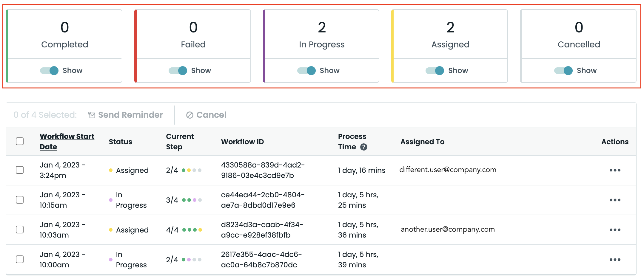The width and height of the screenshot is (644, 279).
Task: Open actions menu for the 10:00am workflow
Action: [x=615, y=260]
